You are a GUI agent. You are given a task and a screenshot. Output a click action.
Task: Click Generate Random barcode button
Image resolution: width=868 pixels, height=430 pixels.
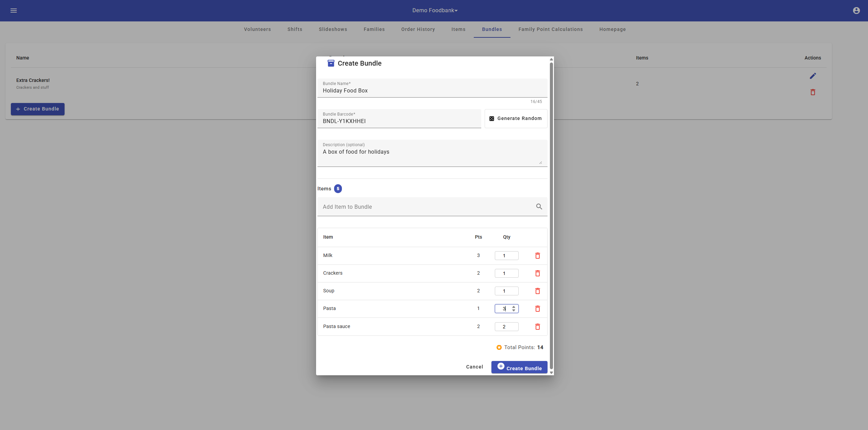tap(516, 118)
